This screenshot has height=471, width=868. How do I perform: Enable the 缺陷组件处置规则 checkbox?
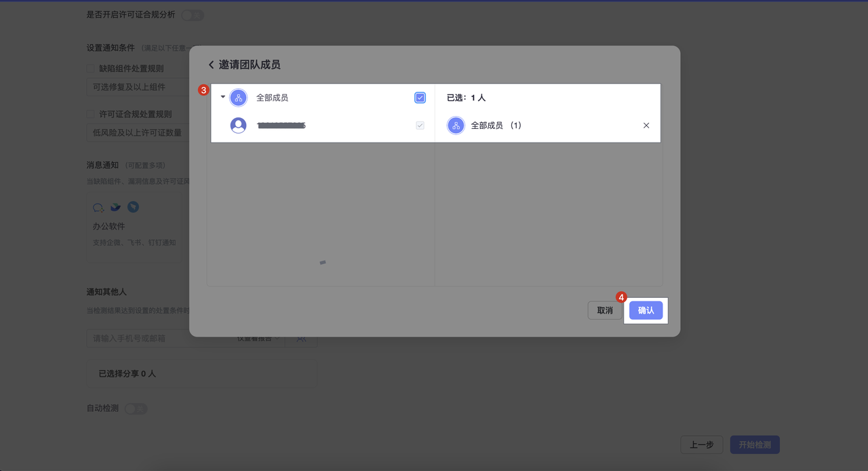coord(91,69)
